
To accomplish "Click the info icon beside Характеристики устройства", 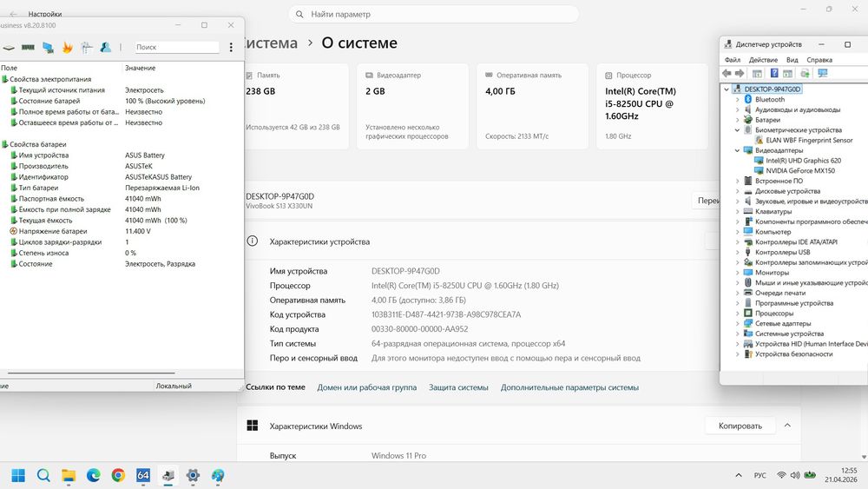I will tap(253, 241).
